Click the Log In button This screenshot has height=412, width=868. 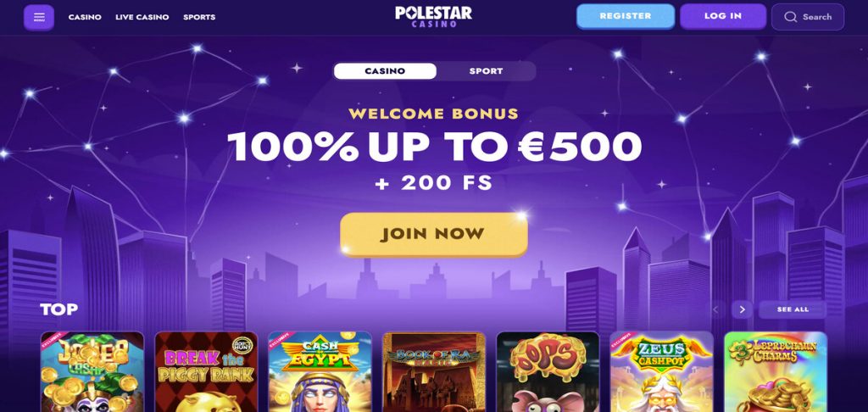[723, 16]
